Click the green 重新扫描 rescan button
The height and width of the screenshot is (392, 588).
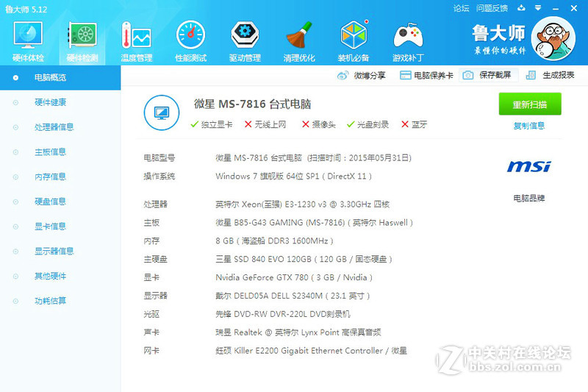coord(530,104)
